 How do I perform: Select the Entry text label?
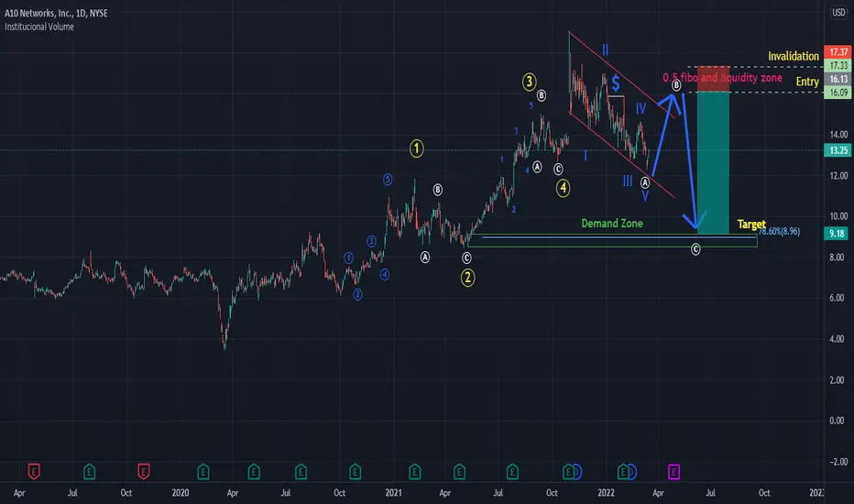pos(807,82)
